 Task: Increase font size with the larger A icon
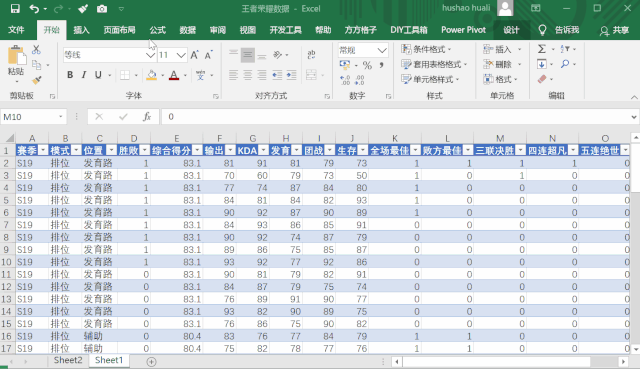194,55
